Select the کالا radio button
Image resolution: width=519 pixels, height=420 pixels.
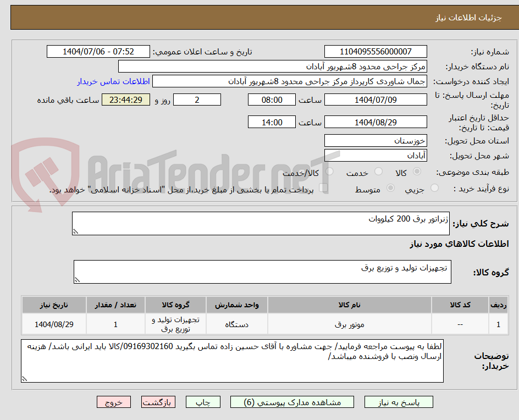point(417,172)
